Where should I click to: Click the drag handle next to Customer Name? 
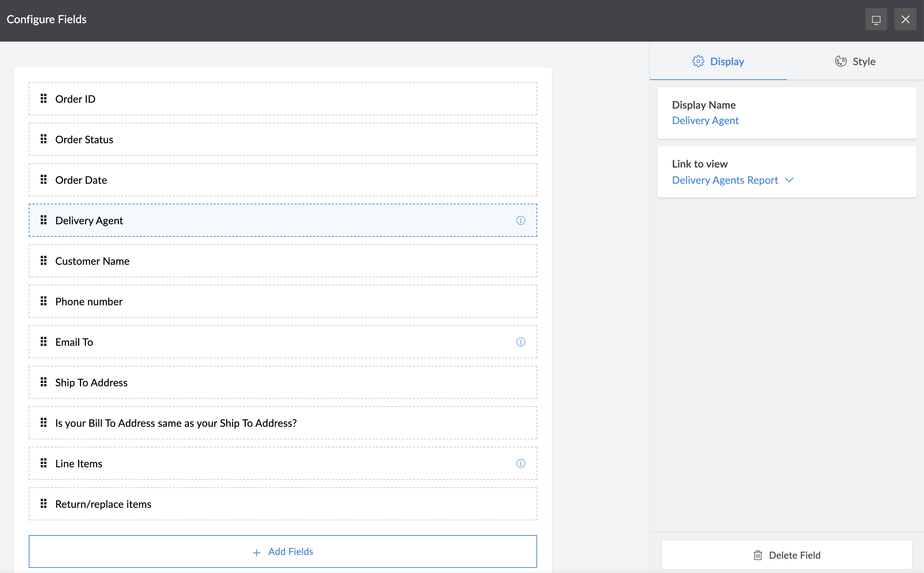coord(43,261)
